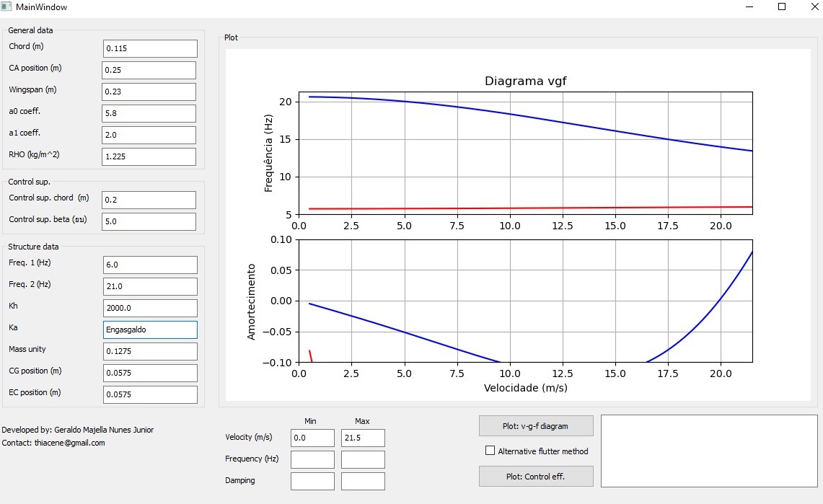
Task: Select the Kh stiffness field
Action: point(149,308)
